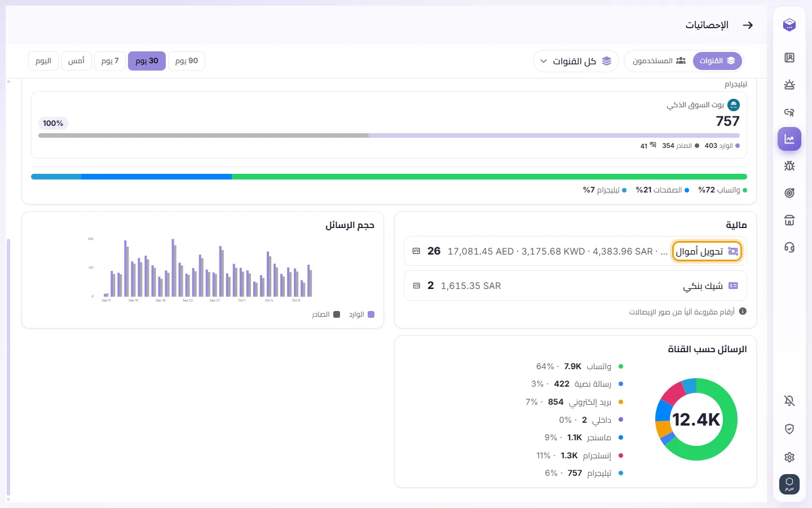Open the bug icon in the sidebar
This screenshot has width=812, height=508.
click(x=789, y=166)
